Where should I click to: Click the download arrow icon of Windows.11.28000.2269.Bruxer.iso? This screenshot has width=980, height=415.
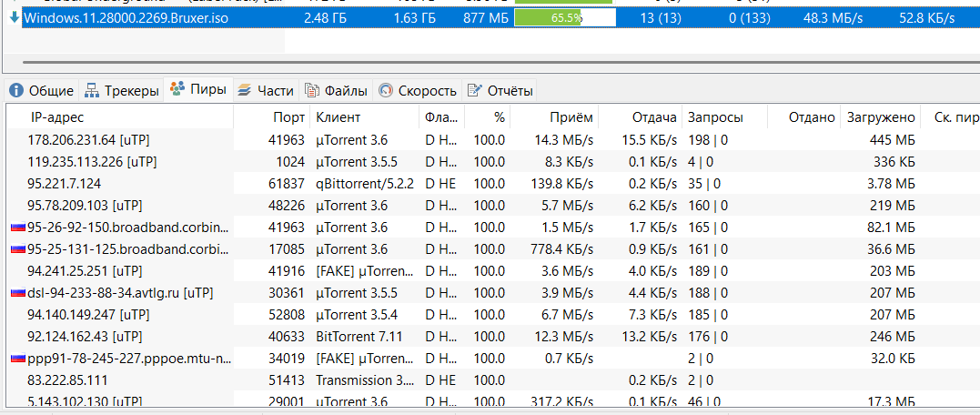point(15,17)
